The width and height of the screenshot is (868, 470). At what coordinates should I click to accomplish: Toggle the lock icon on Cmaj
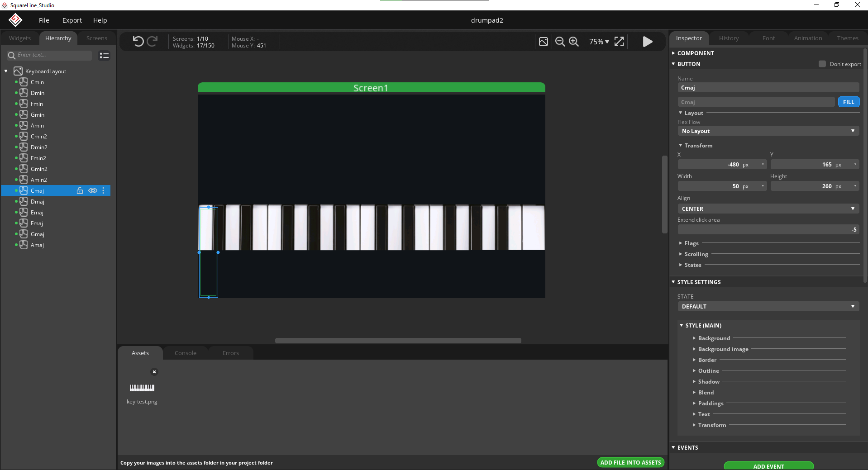click(80, 191)
